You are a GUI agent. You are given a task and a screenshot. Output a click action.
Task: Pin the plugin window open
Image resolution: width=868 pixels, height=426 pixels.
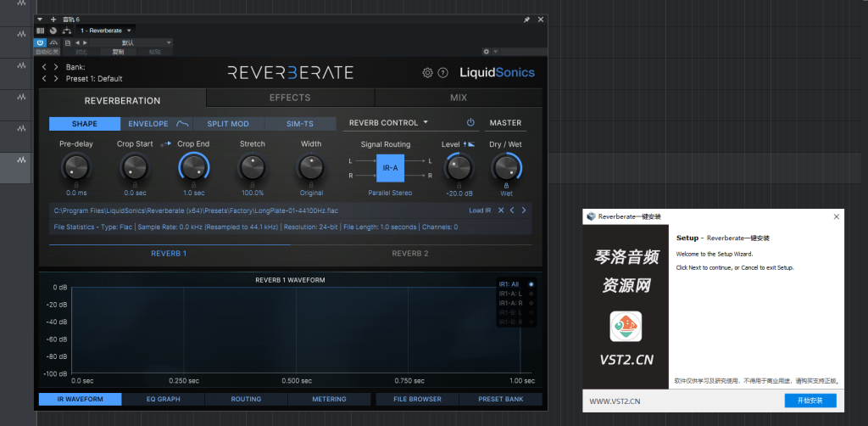(526, 20)
